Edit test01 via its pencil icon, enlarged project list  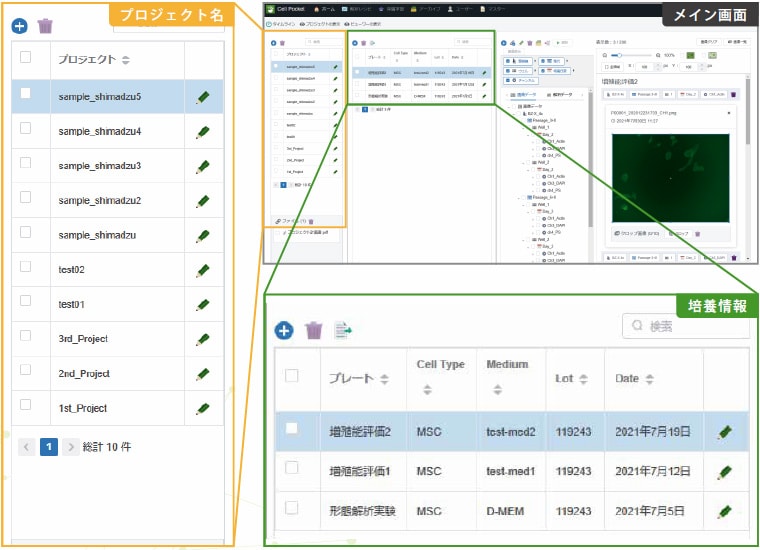pyautogui.click(x=203, y=305)
